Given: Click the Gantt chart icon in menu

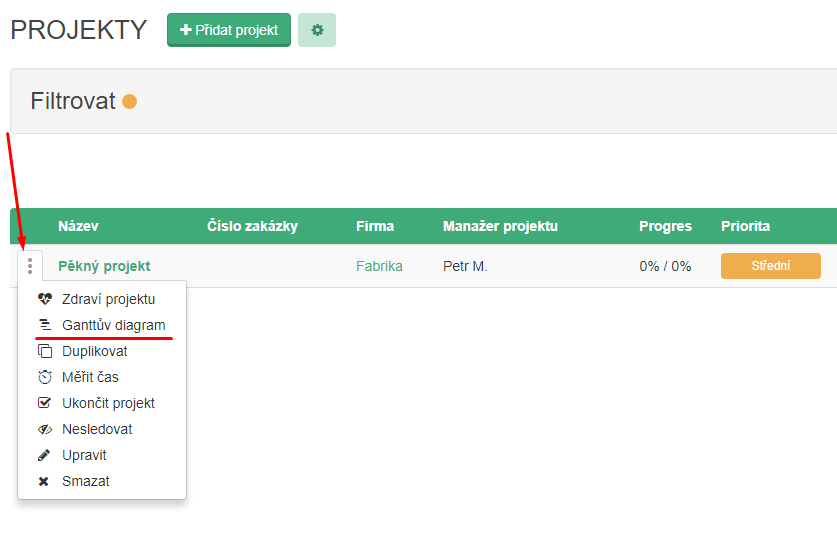Looking at the screenshot, I should [44, 325].
